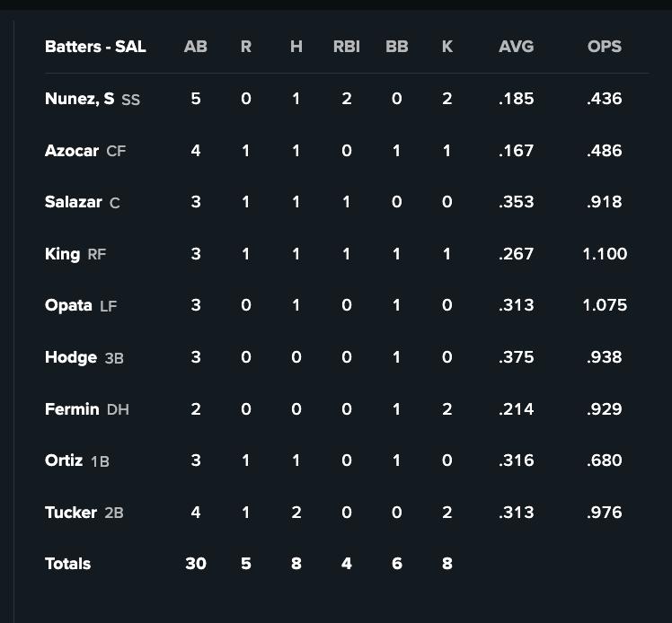Open Hodge player profile
672x623 pixels.
70,357
